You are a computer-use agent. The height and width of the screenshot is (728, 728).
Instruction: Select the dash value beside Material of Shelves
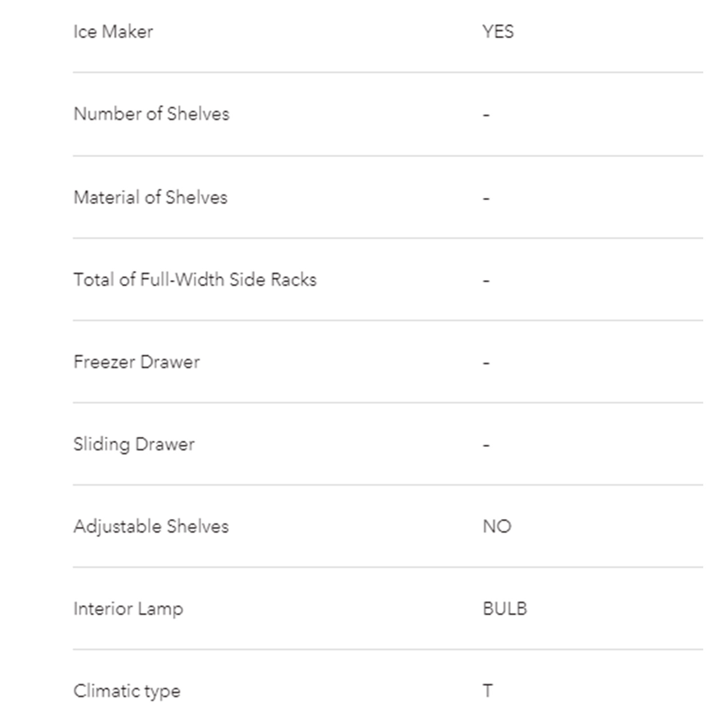tap(486, 199)
